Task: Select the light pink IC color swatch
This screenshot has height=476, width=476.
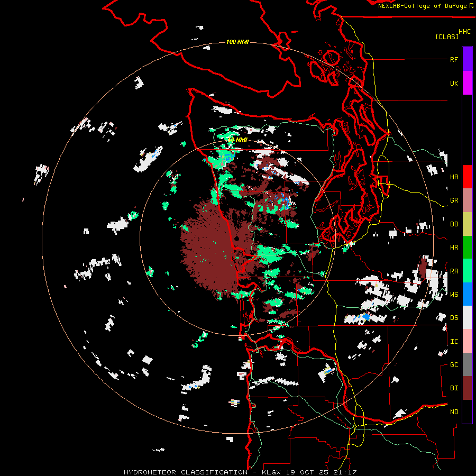Action: point(467,341)
